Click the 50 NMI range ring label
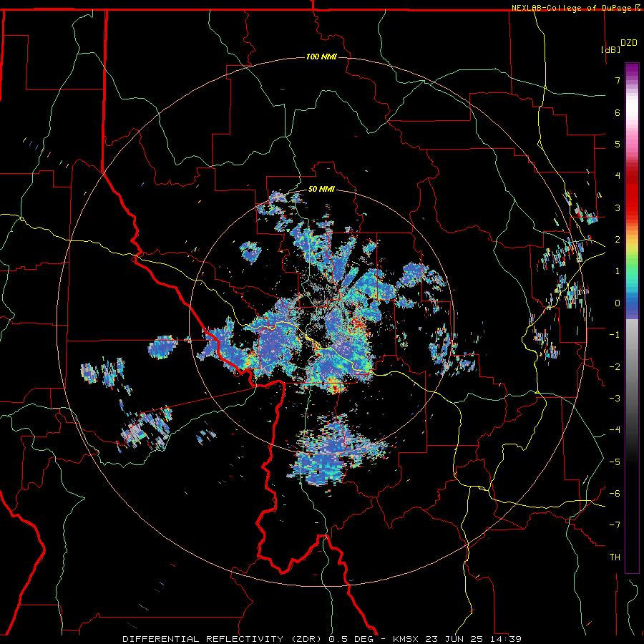Viewport: 644px width, 644px height. (x=321, y=190)
